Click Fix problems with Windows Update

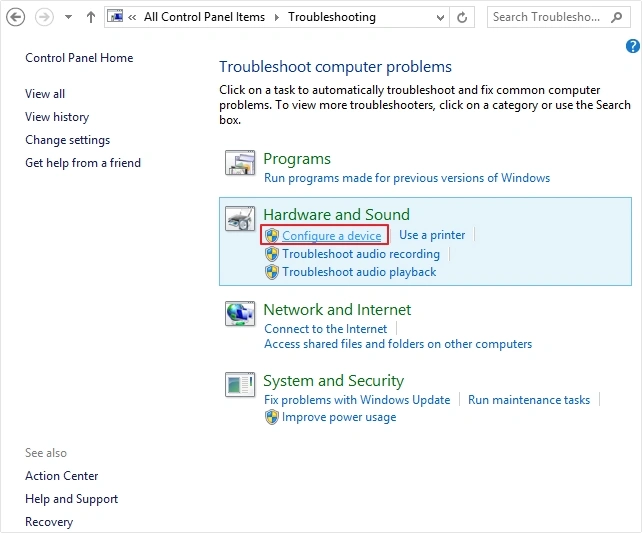[357, 400]
